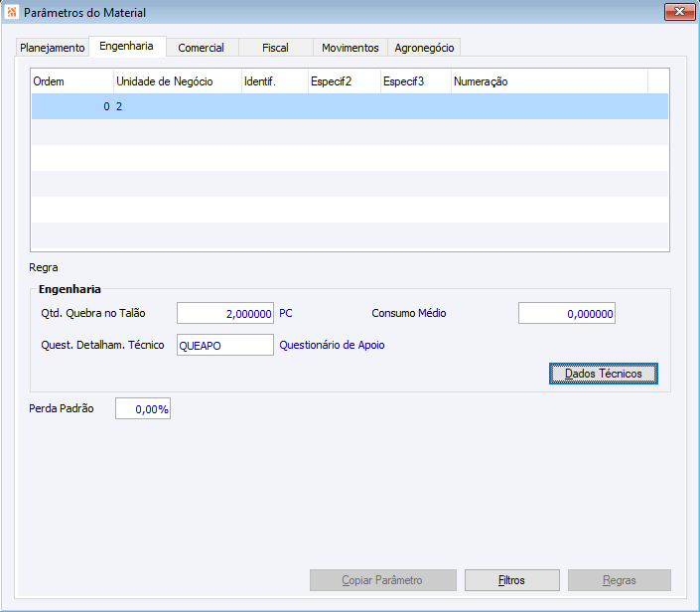Open the Filtros button

tap(511, 580)
